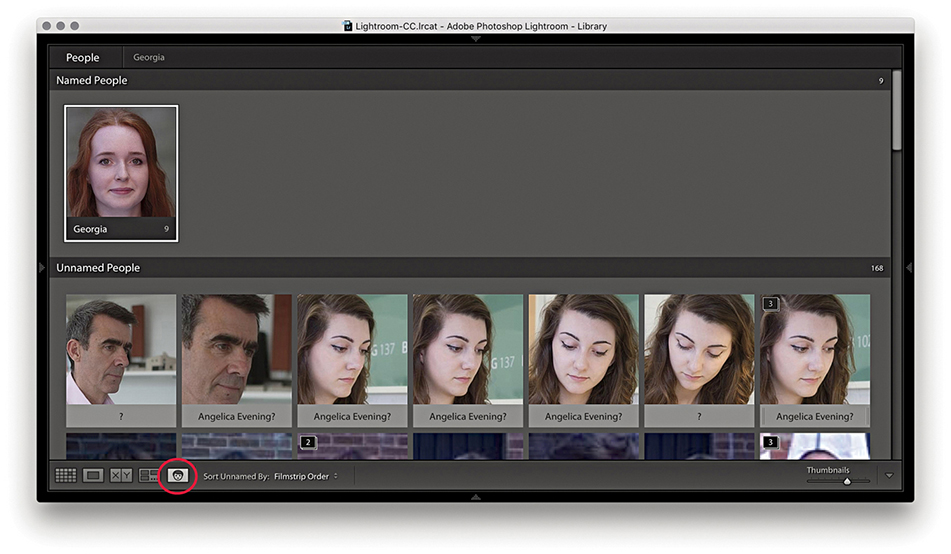Adjust the Thumbnails size slider
951x554 pixels.
(x=847, y=481)
